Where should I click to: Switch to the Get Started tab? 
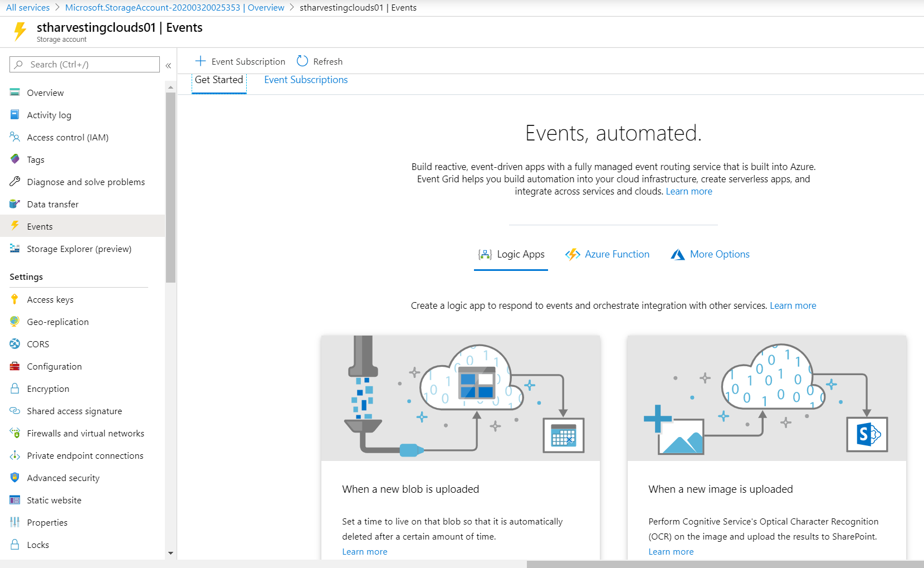[x=219, y=80]
